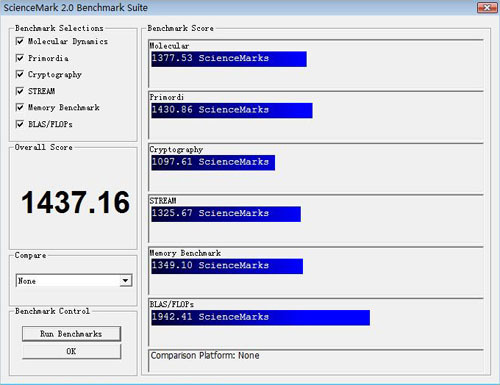Close the ScienceMark window
The image size is (500, 385).
(487, 7)
